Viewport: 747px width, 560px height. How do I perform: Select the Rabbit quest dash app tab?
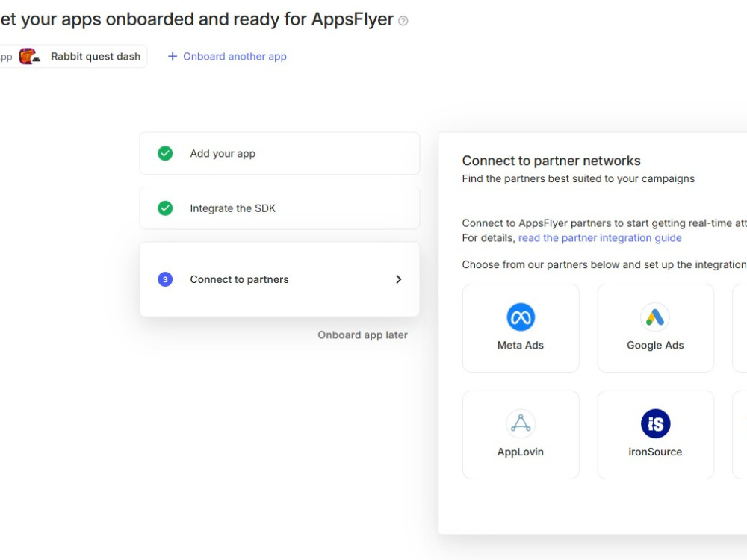pos(73,56)
